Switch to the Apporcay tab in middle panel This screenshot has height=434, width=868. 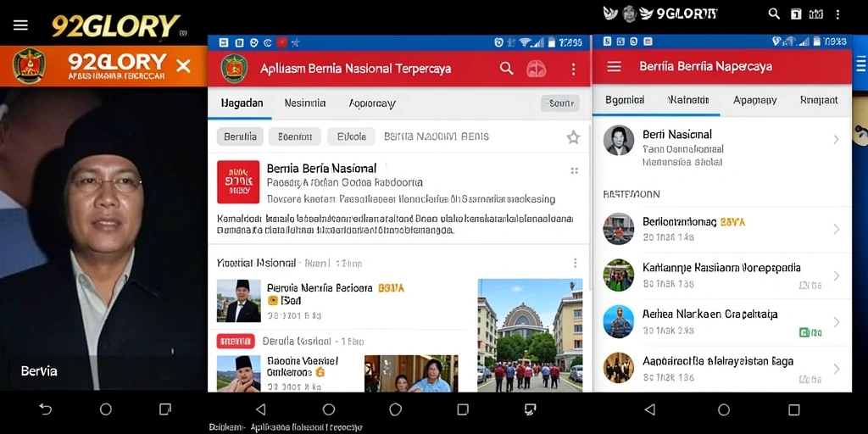(x=372, y=103)
